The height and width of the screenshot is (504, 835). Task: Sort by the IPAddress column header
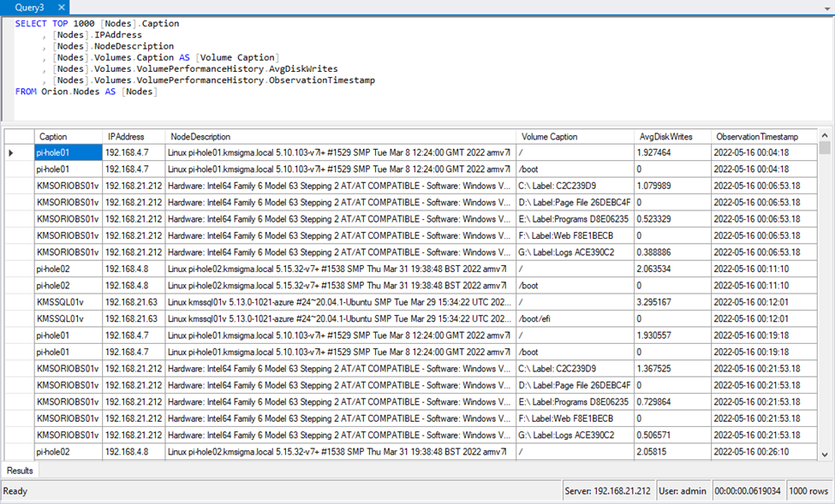(134, 137)
